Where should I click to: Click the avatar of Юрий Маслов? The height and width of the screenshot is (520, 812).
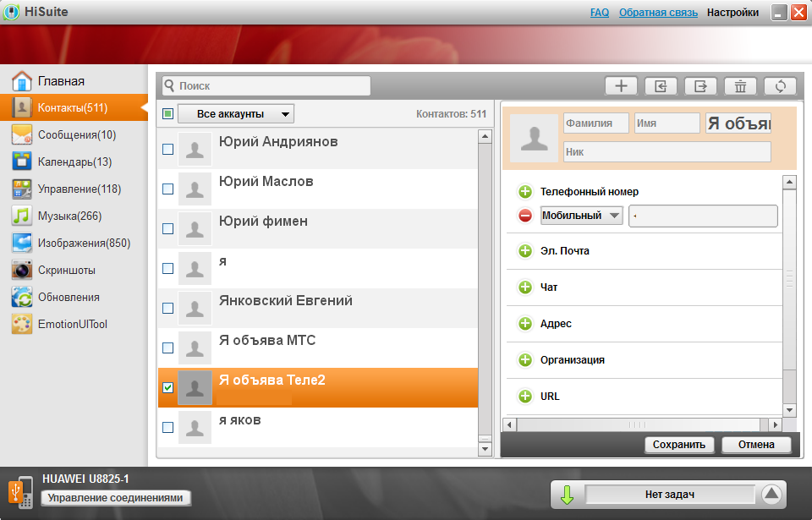tap(195, 189)
